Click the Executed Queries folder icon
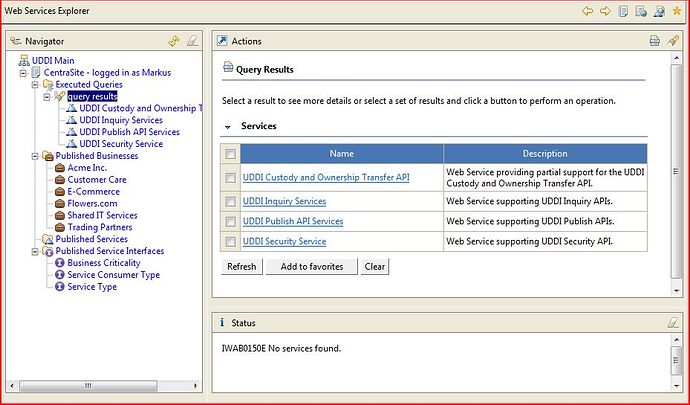The width and height of the screenshot is (690, 405). (48, 84)
